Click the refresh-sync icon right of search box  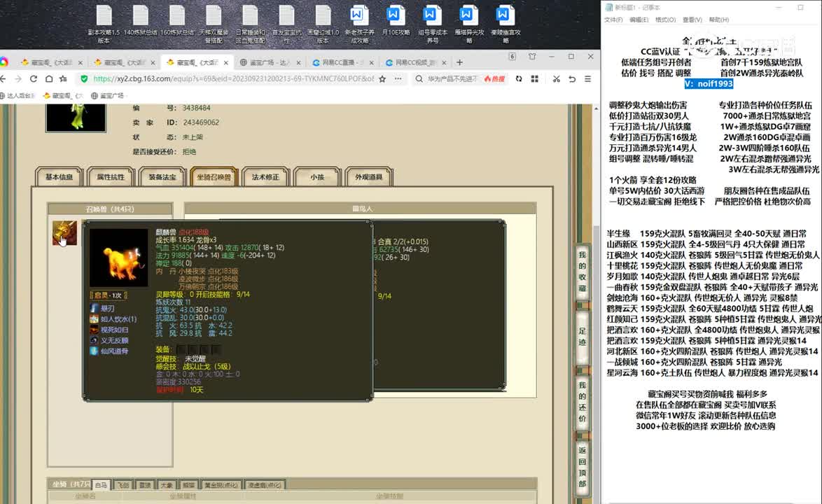point(519,79)
